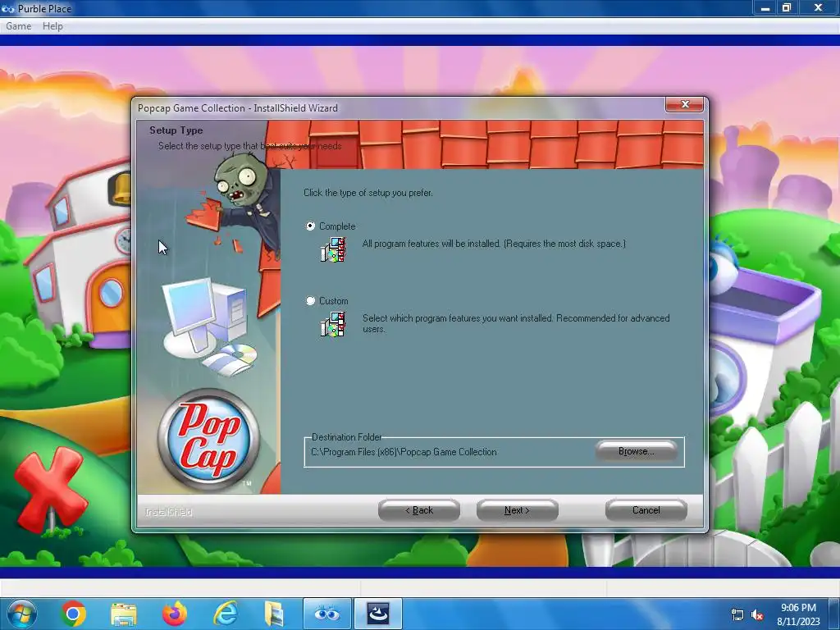The height and width of the screenshot is (630, 840).
Task: Click the Complete setup type icon
Action: pyautogui.click(x=333, y=249)
